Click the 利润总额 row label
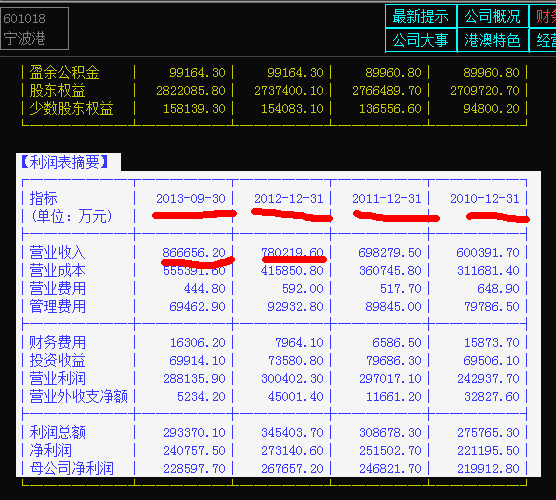Image resolution: width=556 pixels, height=500 pixels. (57, 433)
